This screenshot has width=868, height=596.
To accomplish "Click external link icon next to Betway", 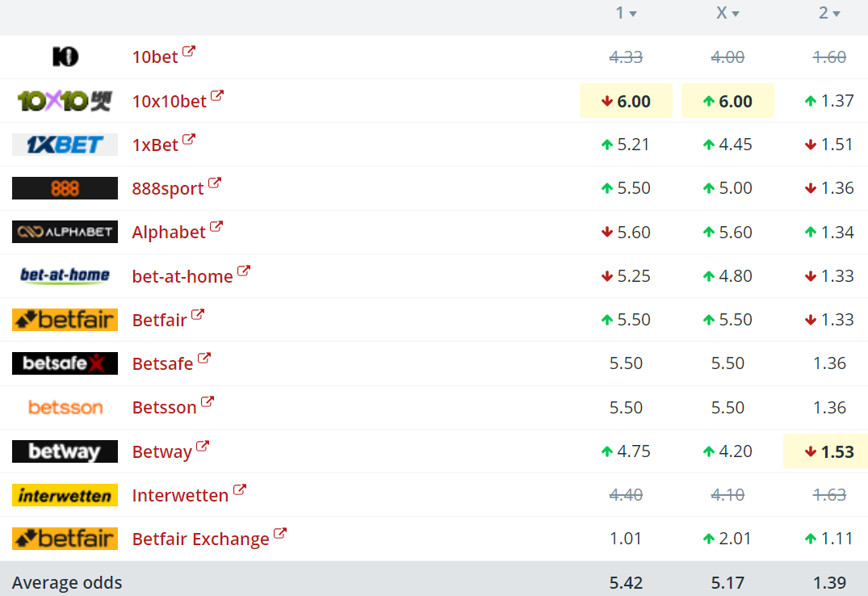I will pos(203,446).
